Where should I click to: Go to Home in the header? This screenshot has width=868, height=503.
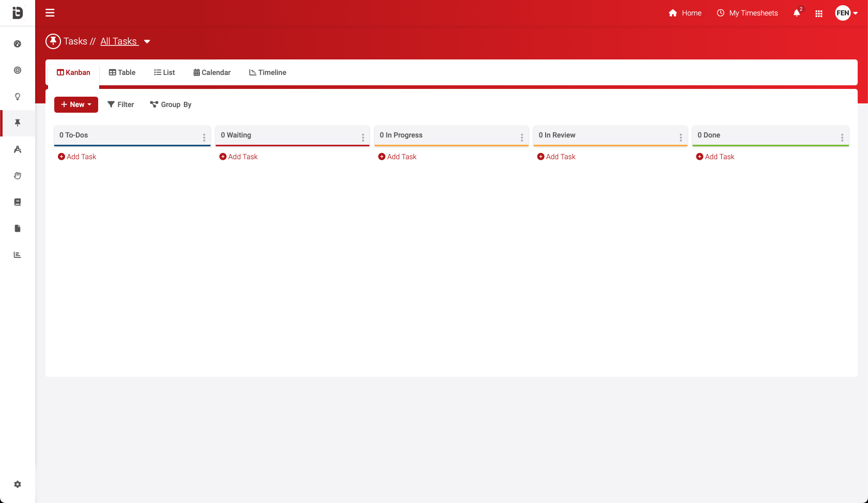point(685,13)
